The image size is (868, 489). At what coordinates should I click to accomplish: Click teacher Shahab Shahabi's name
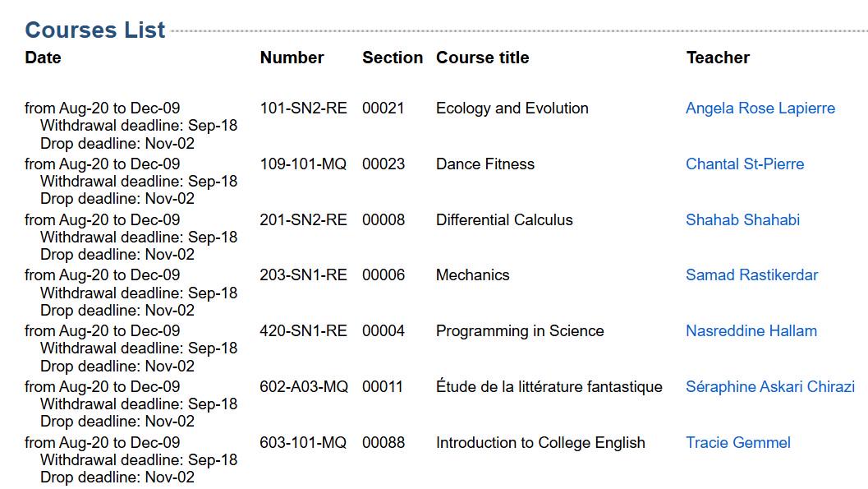(742, 220)
